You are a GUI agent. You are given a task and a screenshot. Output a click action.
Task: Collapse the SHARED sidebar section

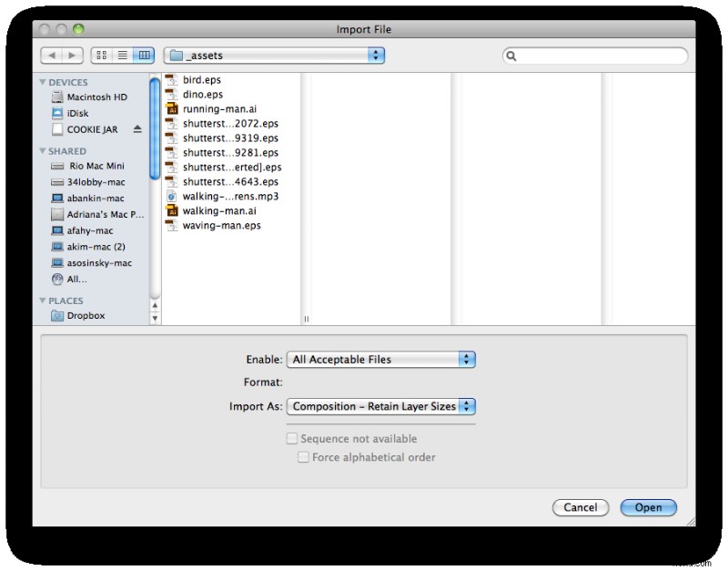click(43, 151)
